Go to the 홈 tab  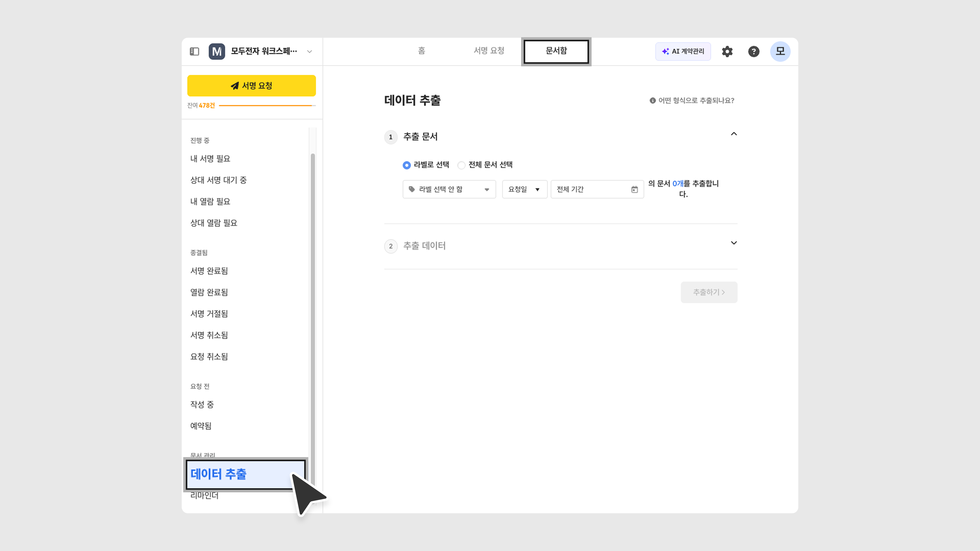coord(421,51)
